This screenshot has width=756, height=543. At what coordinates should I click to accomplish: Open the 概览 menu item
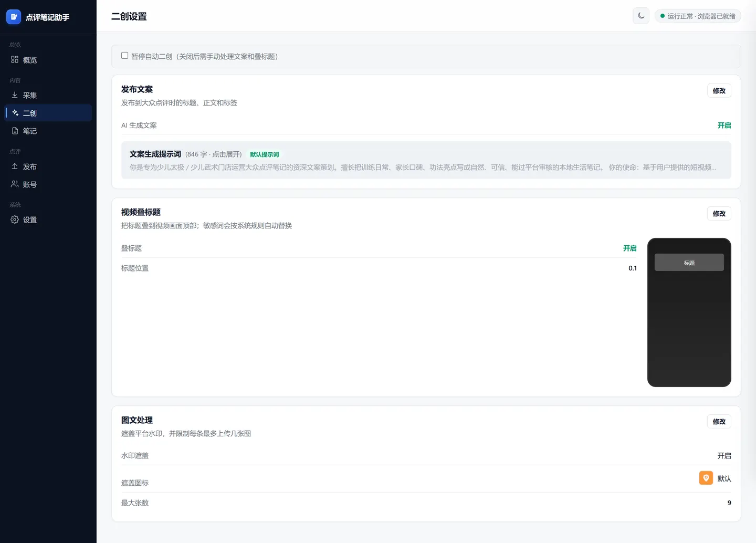[48, 60]
